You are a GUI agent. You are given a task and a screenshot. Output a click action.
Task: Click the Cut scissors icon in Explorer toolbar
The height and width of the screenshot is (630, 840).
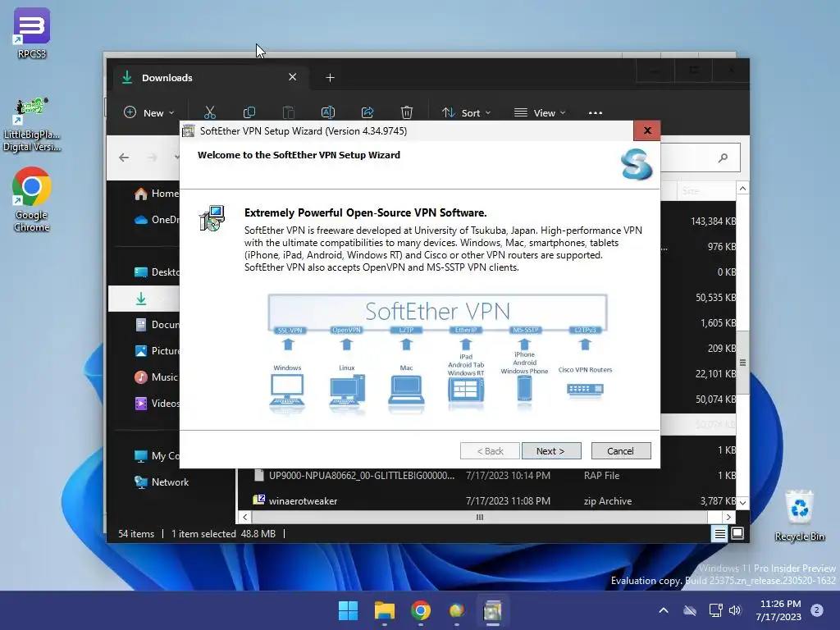[x=209, y=112]
